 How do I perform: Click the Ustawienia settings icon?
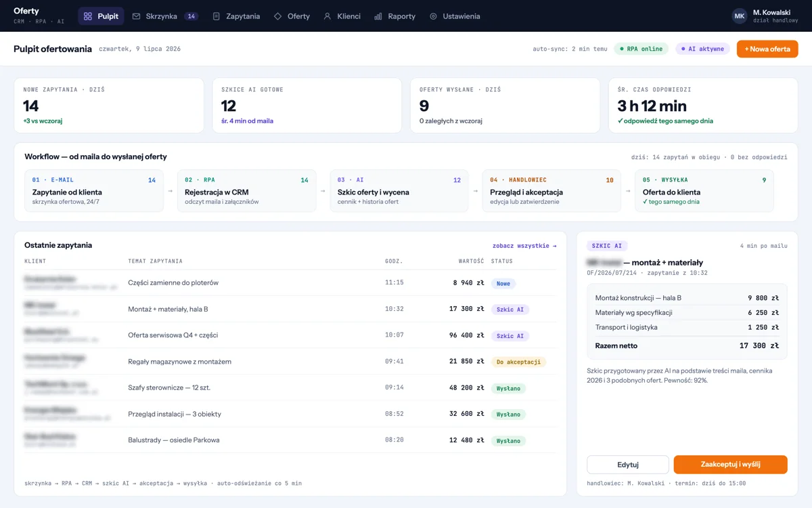point(433,16)
